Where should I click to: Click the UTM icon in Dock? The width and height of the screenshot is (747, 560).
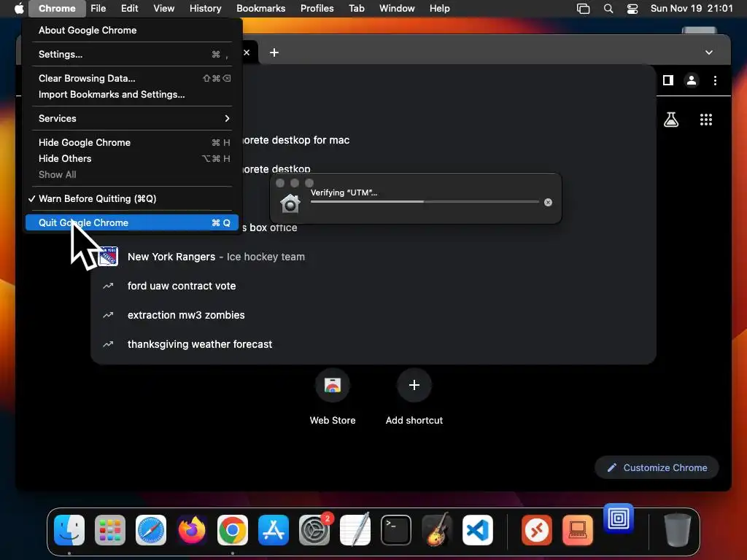click(619, 518)
